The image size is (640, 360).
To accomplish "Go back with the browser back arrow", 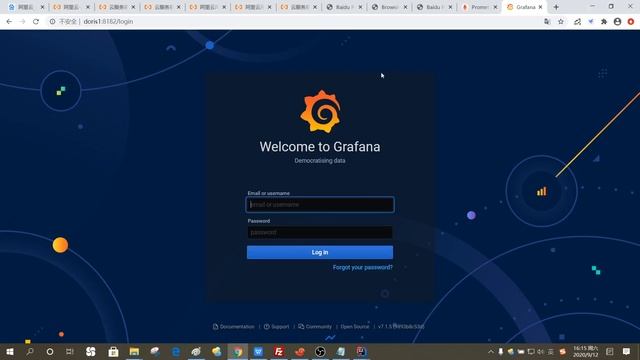I will tap(9, 22).
